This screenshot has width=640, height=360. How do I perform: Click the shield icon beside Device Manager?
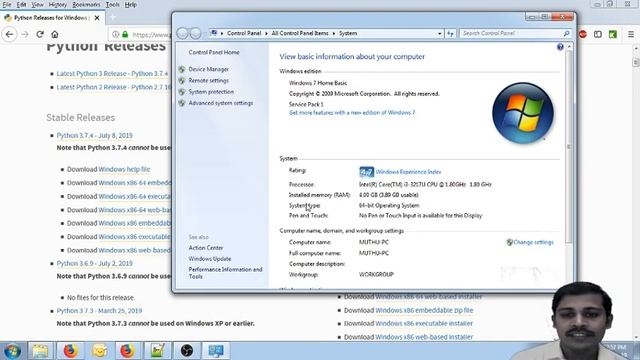point(182,69)
